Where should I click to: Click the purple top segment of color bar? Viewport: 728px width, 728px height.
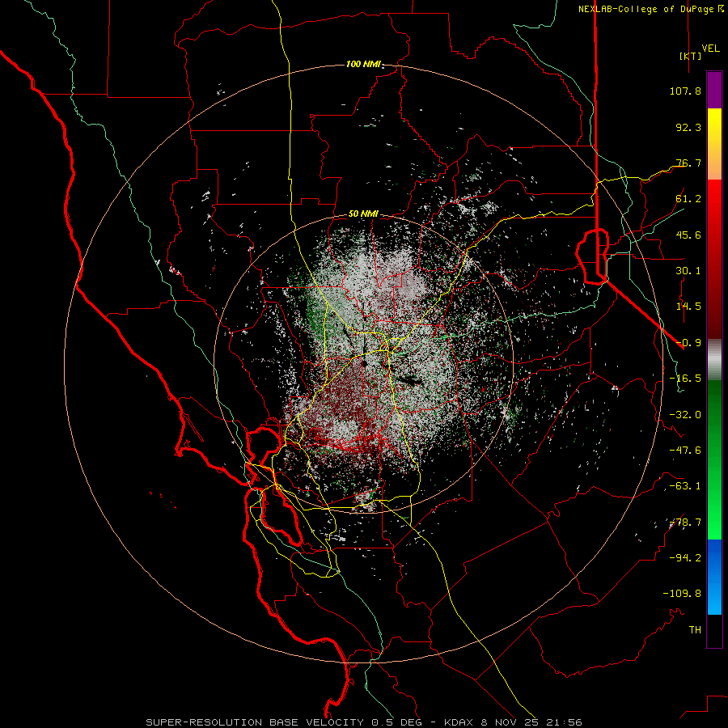pyautogui.click(x=714, y=90)
